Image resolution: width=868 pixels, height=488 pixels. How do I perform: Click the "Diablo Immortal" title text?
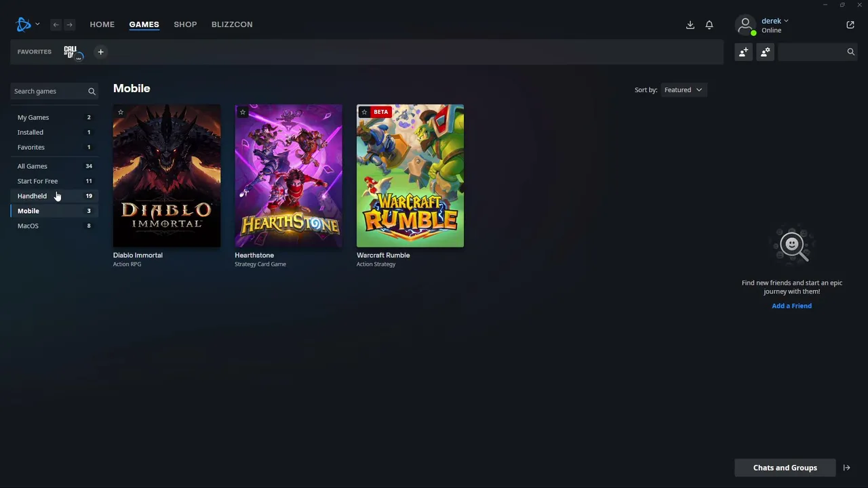(x=138, y=256)
